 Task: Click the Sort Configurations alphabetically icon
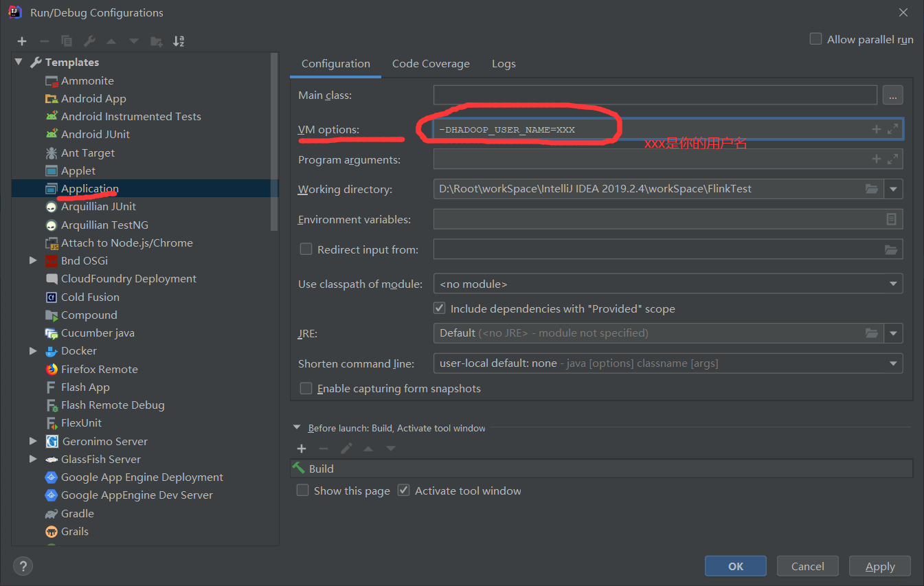click(179, 41)
